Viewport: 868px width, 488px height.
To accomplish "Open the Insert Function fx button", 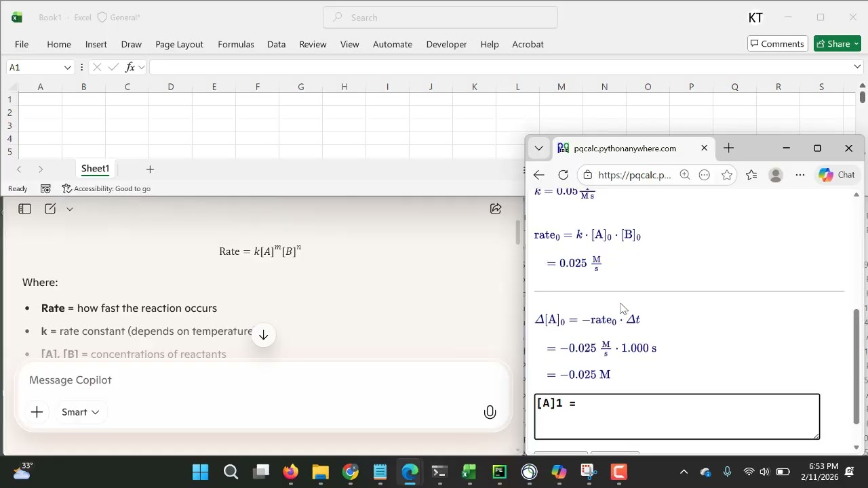I will pyautogui.click(x=130, y=67).
